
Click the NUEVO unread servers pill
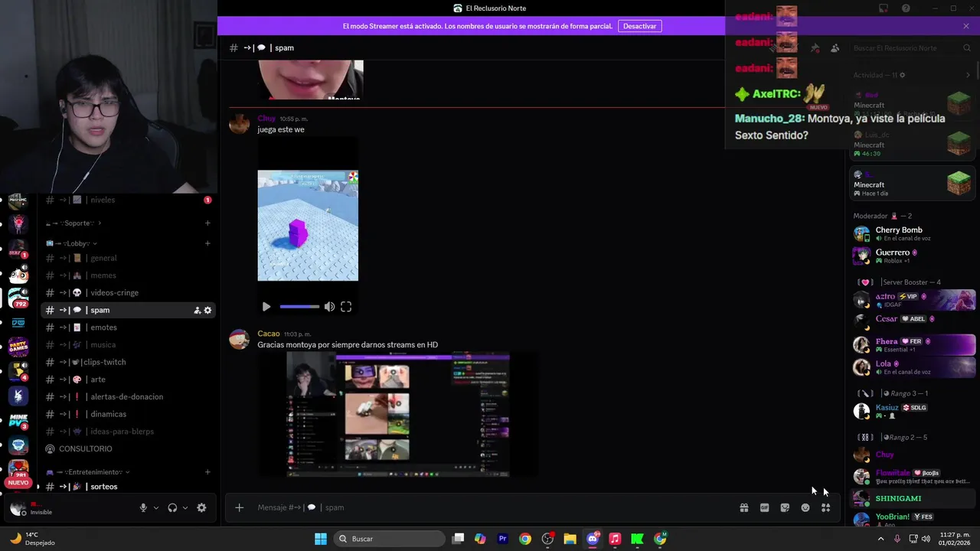click(x=18, y=483)
